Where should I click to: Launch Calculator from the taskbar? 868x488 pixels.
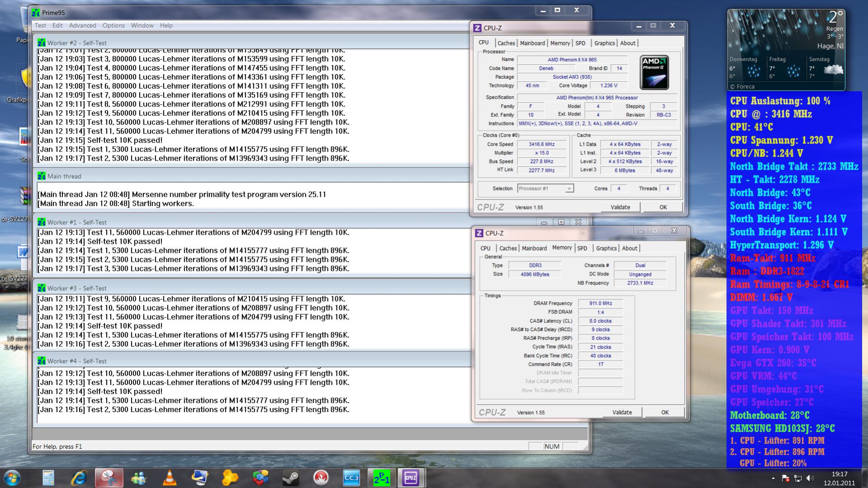coord(48,478)
